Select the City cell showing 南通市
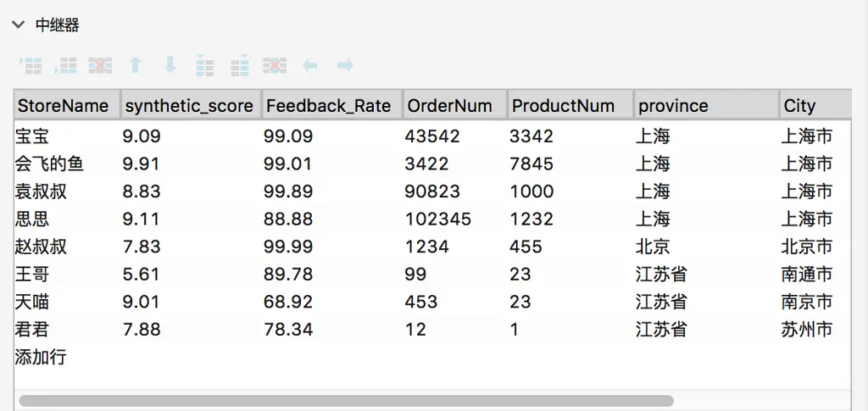The height and width of the screenshot is (411, 868). click(x=806, y=274)
